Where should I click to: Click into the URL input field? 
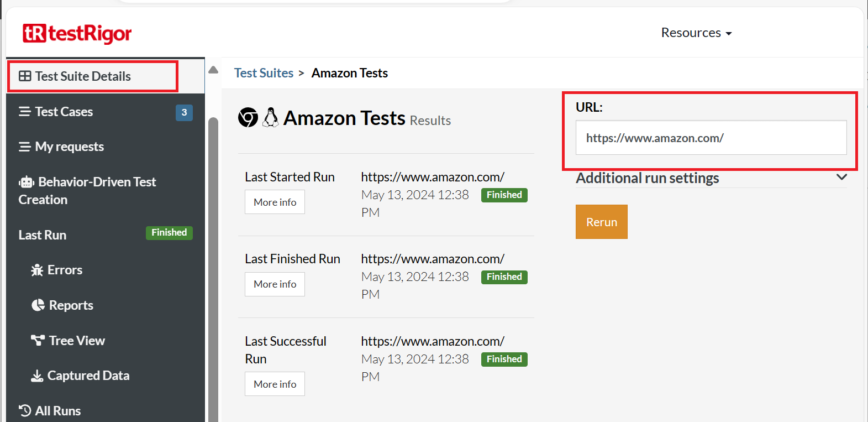pos(711,138)
